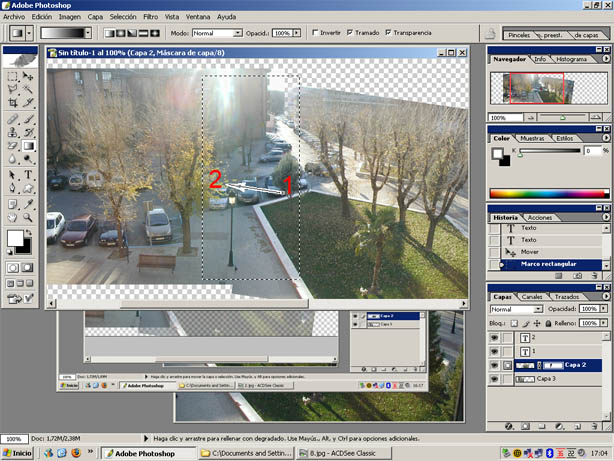Select the Hand tool
614x461 pixels.
13,217
